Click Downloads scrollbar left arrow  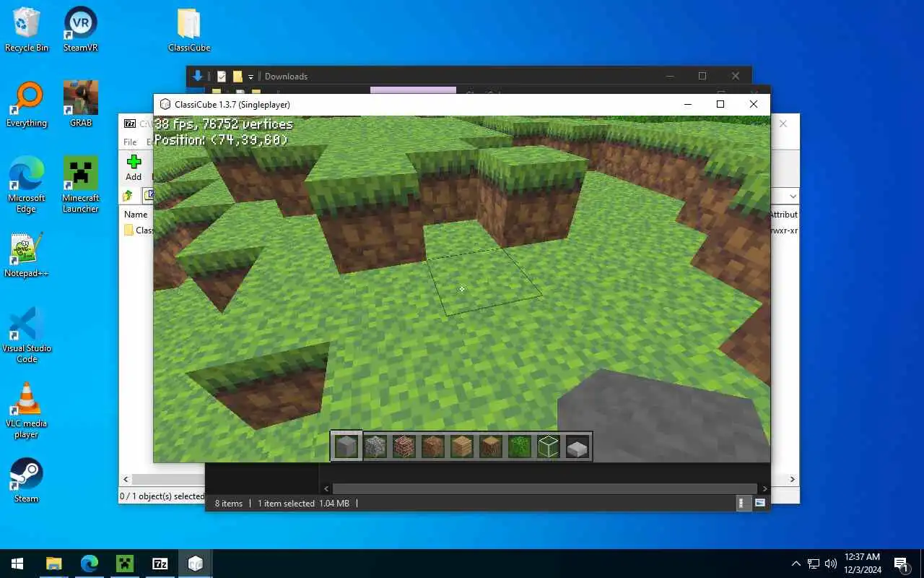tap(326, 489)
